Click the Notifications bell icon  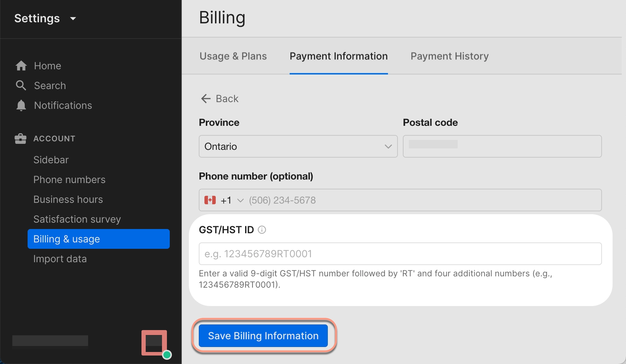21,105
